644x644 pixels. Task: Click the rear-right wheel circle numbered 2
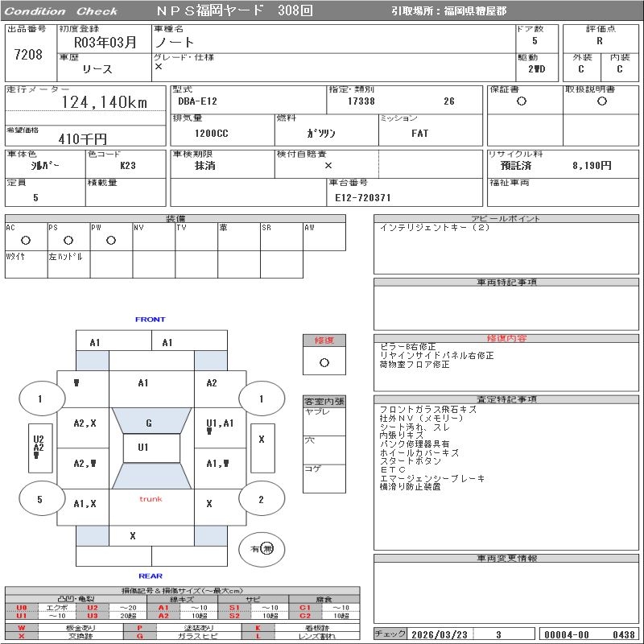pyautogui.click(x=261, y=499)
